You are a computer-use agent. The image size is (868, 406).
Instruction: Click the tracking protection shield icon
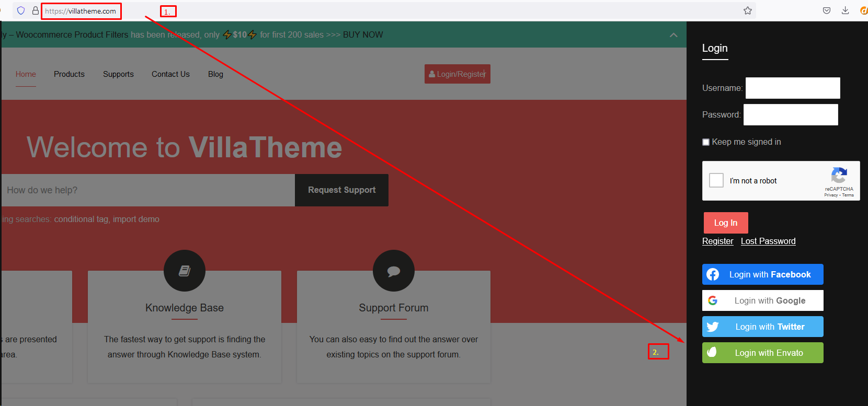21,10
